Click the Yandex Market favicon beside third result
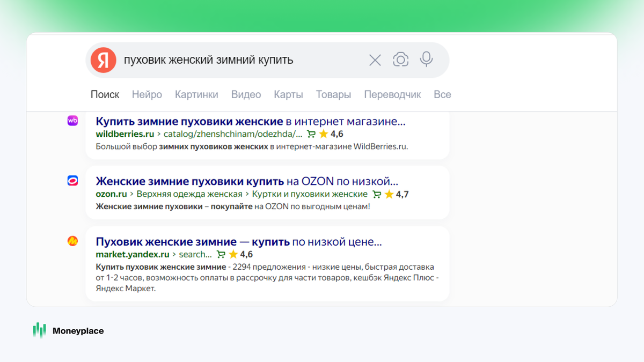The image size is (644, 362). [72, 241]
